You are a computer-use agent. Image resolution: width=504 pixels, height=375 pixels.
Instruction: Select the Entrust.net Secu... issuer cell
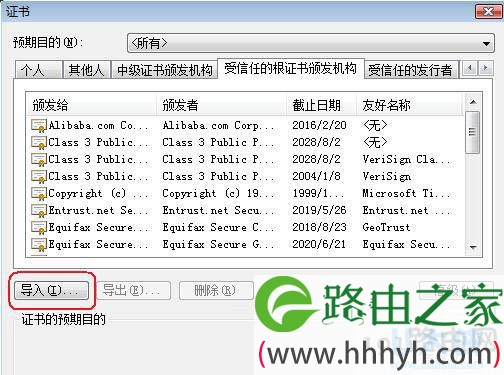tap(218, 211)
